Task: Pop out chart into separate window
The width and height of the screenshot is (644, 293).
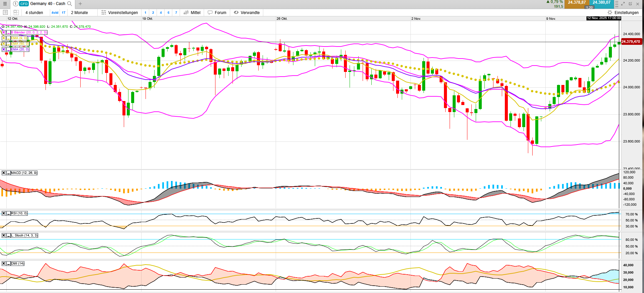Action: coord(630,4)
